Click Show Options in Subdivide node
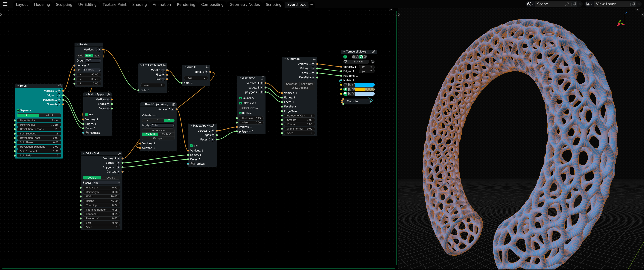This screenshot has width=644, height=270. pyautogui.click(x=299, y=88)
